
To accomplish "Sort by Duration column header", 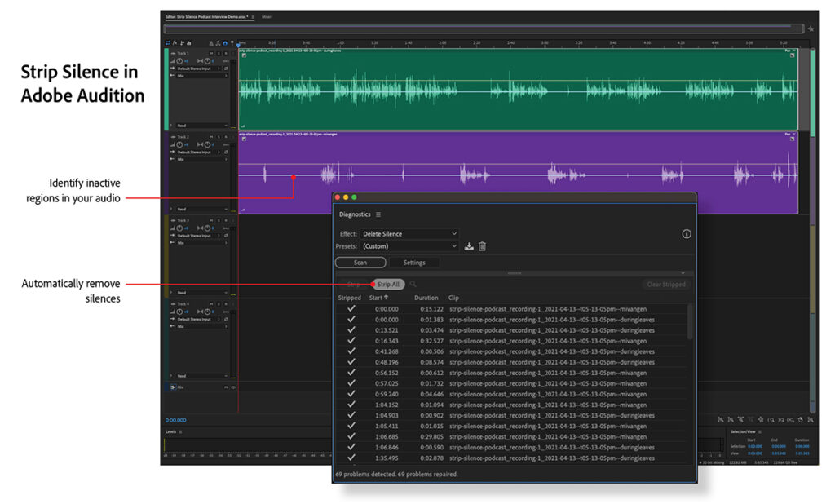I will click(x=426, y=298).
